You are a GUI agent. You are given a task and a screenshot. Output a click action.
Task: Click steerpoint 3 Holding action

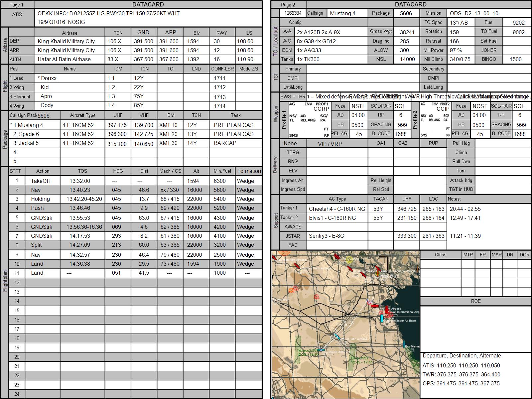[x=40, y=199]
